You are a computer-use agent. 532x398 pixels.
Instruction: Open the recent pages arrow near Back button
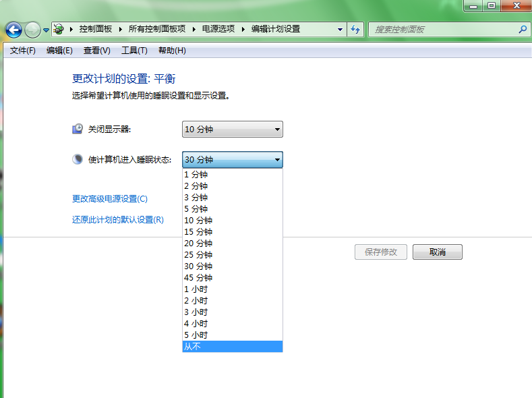pyautogui.click(x=46, y=30)
